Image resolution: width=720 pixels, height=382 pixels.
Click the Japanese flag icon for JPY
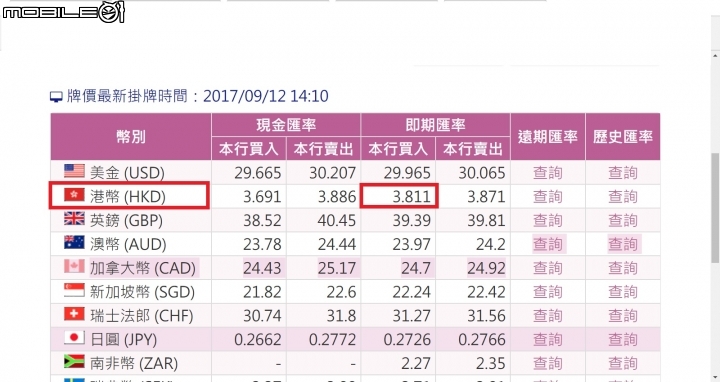coord(74,338)
